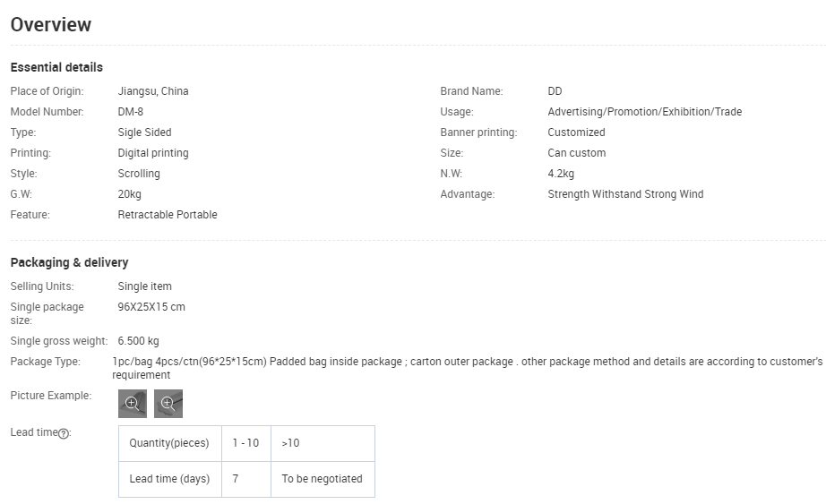
Task: Click the Lead time help question icon
Action: 64,433
